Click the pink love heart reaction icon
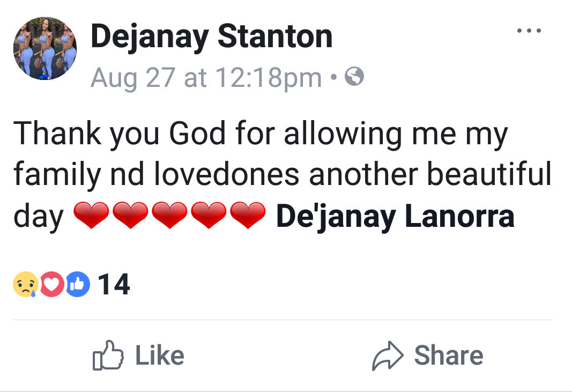Screen dimensions: 572x392 tap(52, 284)
